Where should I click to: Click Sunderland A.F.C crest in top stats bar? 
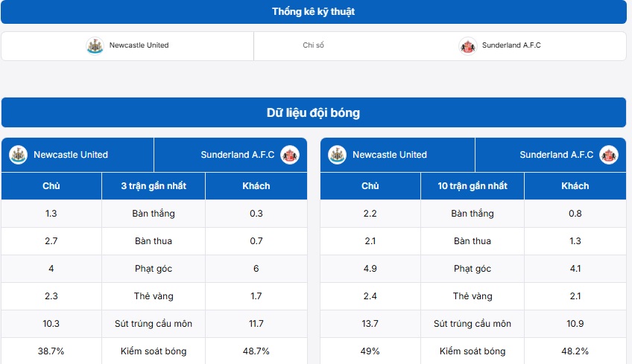tap(468, 45)
